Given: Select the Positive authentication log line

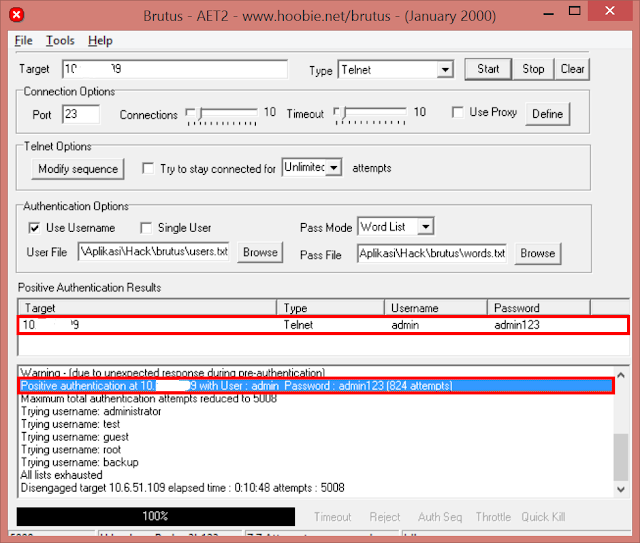Looking at the screenshot, I should click(x=316, y=386).
